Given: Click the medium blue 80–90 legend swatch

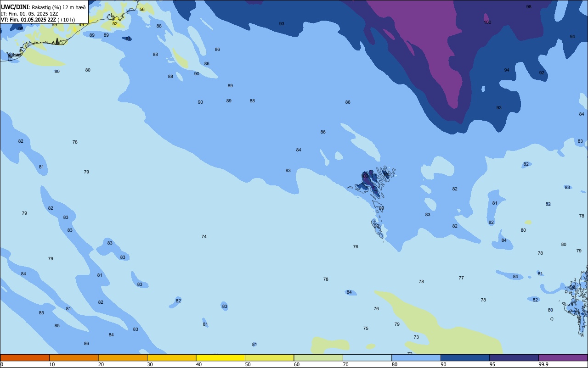Looking at the screenshot, I should coord(416,357).
